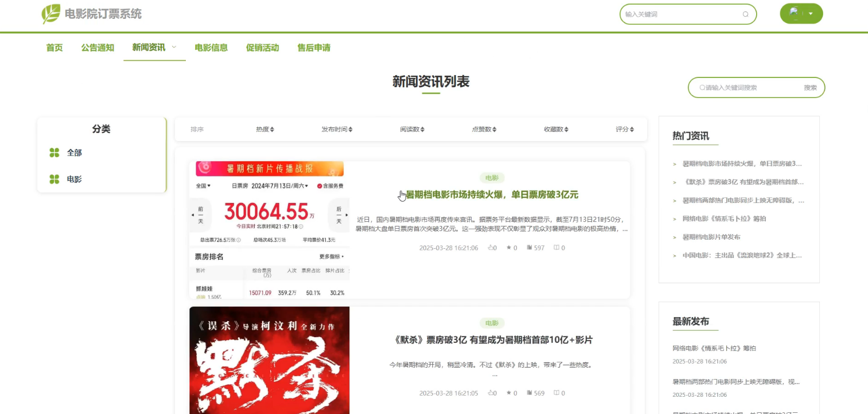Click thumbs-up icon on the 597-views article
Image resolution: width=868 pixels, height=414 pixels.
point(491,248)
